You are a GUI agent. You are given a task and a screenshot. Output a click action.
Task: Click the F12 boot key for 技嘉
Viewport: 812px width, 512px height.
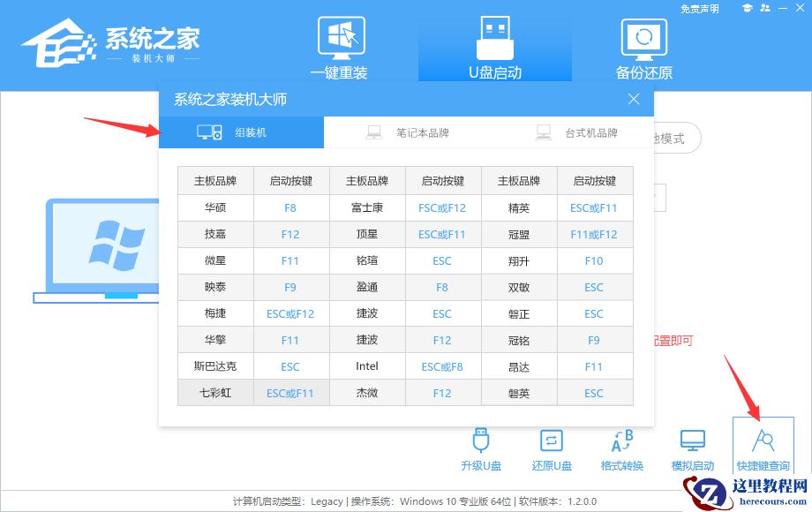point(289,234)
